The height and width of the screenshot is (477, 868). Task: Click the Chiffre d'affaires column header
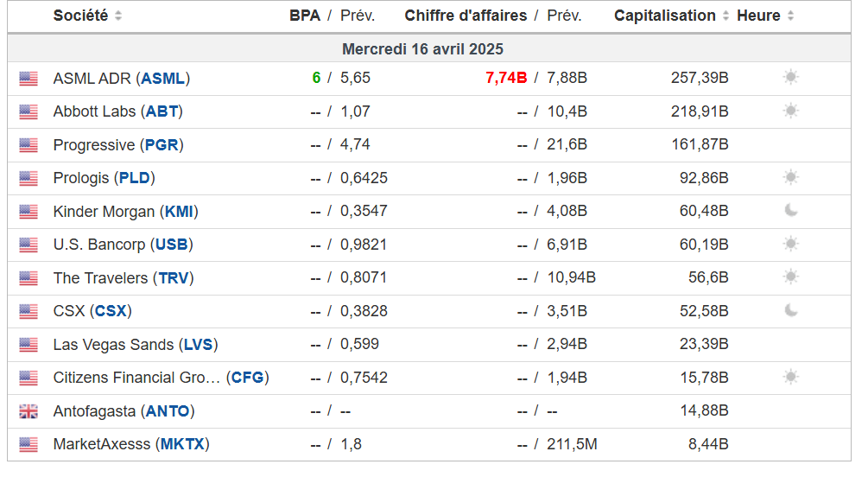click(466, 16)
